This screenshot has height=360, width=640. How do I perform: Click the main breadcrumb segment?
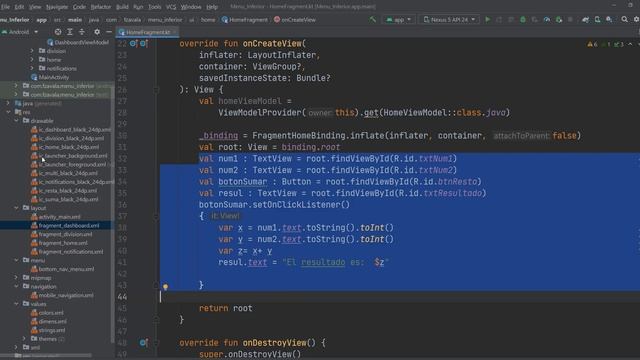tap(75, 20)
